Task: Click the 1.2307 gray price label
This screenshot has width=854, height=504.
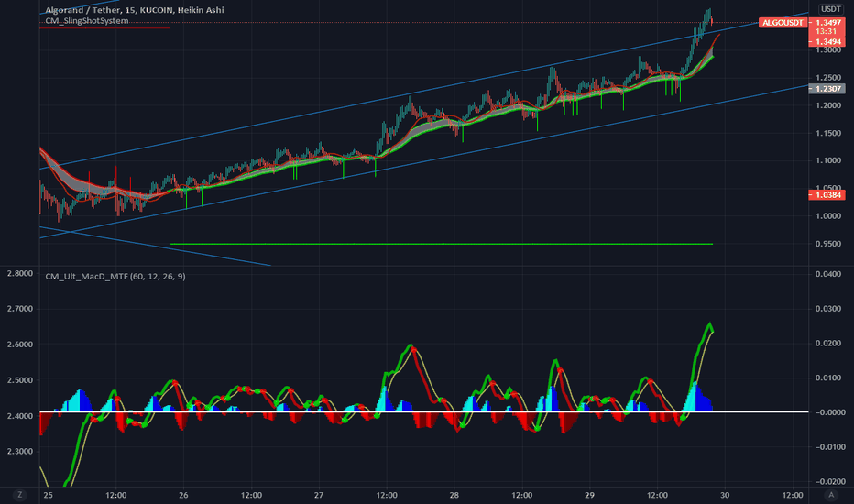Action: point(827,88)
